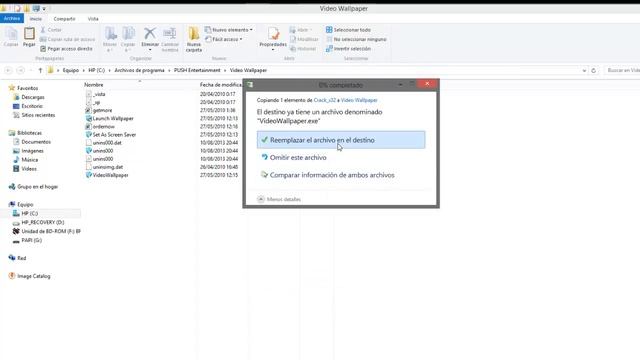Open Imágenes library
The height and width of the screenshot is (360, 640).
tap(32, 151)
